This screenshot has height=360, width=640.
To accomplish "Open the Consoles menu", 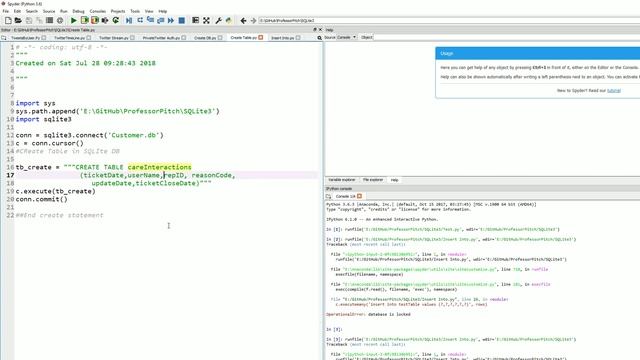I will (x=98, y=11).
